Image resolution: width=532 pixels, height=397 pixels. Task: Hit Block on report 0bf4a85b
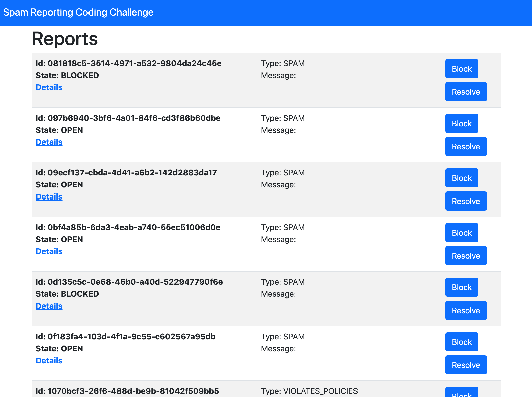click(461, 233)
